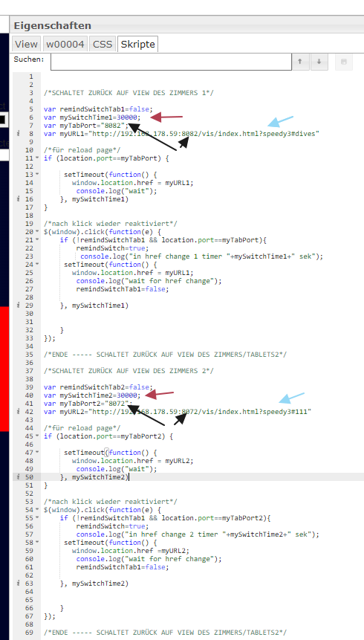Click 'remindSwitch=true;' on line 22
The width and height of the screenshot is (364, 640).
point(113,248)
